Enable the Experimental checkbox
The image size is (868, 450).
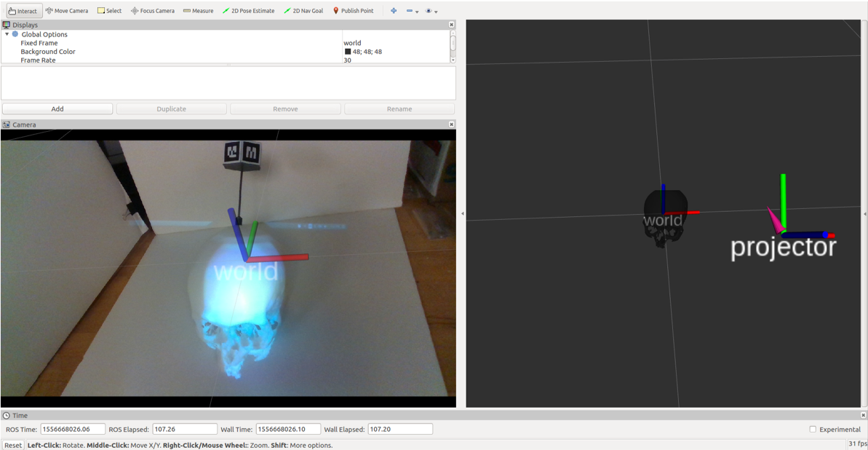click(813, 430)
